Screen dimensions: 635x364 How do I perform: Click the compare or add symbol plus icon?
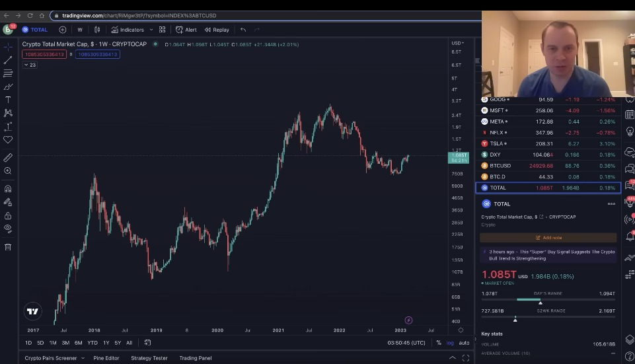(x=62, y=30)
